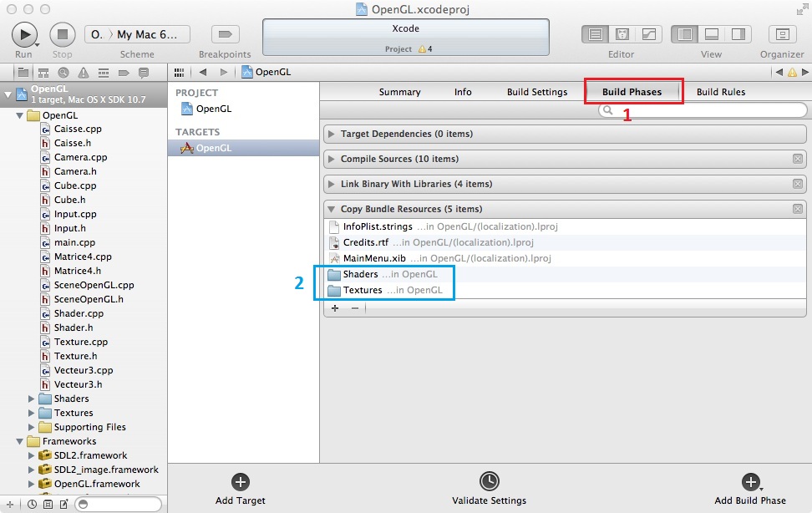
Task: Click Add Build Phase
Action: (750, 489)
